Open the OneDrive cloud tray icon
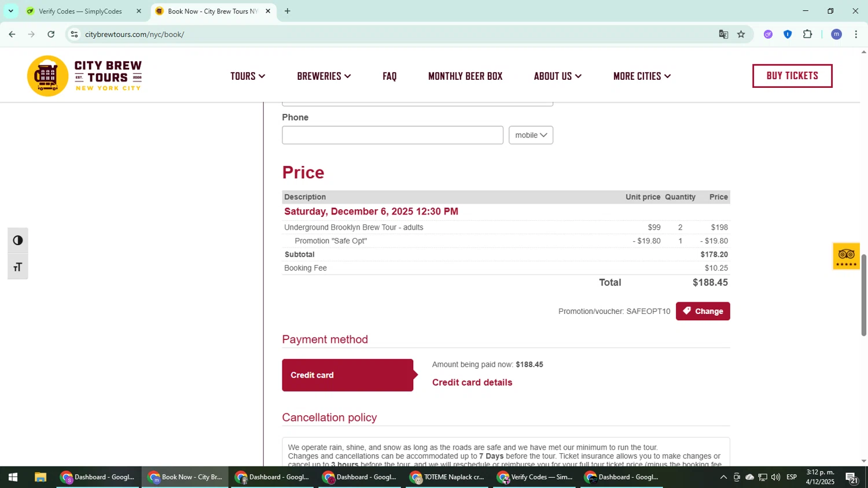 [749, 477]
